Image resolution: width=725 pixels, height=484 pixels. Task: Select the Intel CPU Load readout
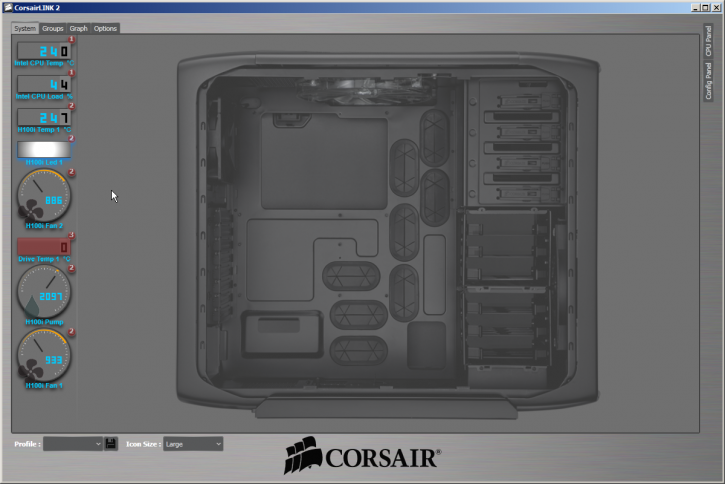pos(44,84)
